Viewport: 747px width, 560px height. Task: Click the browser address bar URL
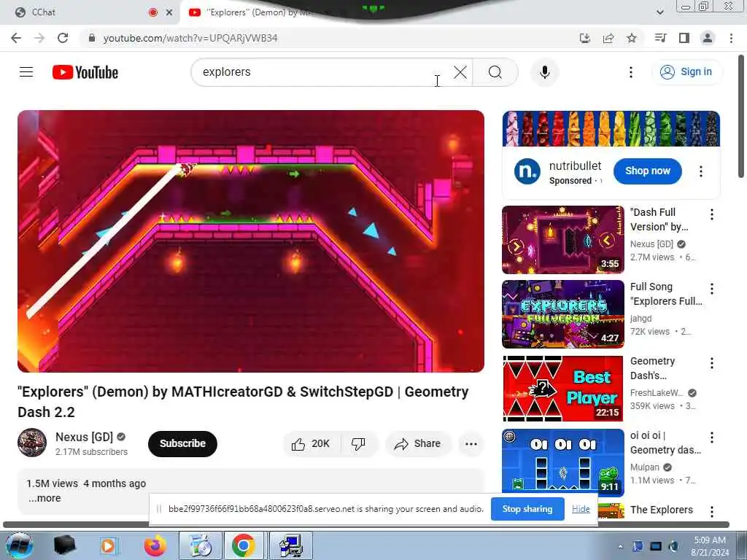coord(190,38)
